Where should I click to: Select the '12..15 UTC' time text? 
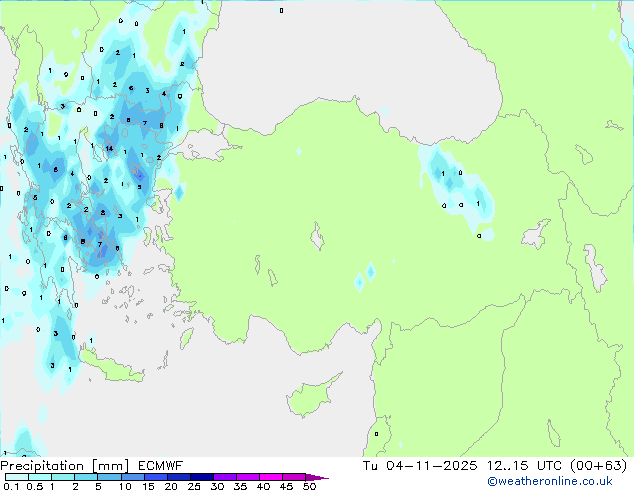pos(524,466)
